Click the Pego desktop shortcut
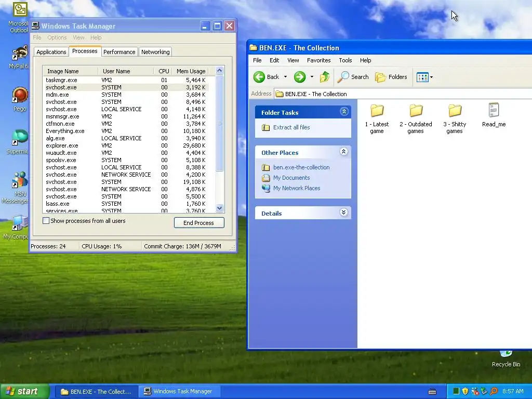Screen dimensions: 532x399 tap(20, 99)
